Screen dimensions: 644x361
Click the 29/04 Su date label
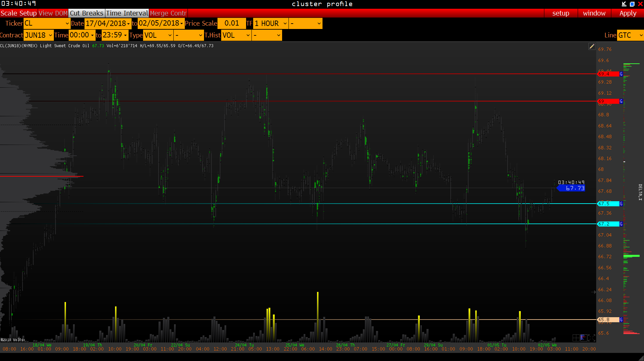(x=433, y=345)
